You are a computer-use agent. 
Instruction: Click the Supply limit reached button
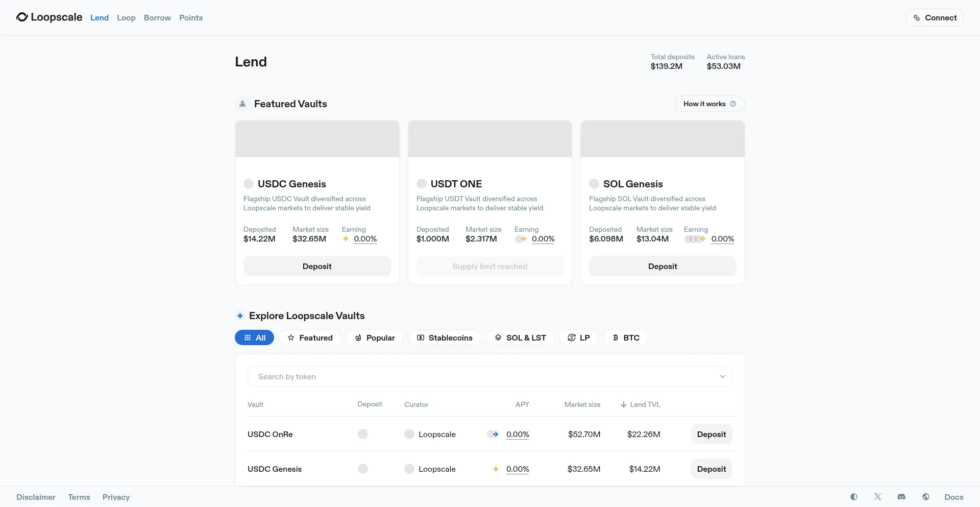[490, 266]
